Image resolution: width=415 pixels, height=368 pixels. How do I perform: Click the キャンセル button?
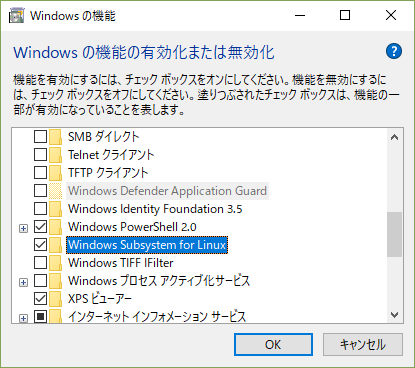click(363, 344)
